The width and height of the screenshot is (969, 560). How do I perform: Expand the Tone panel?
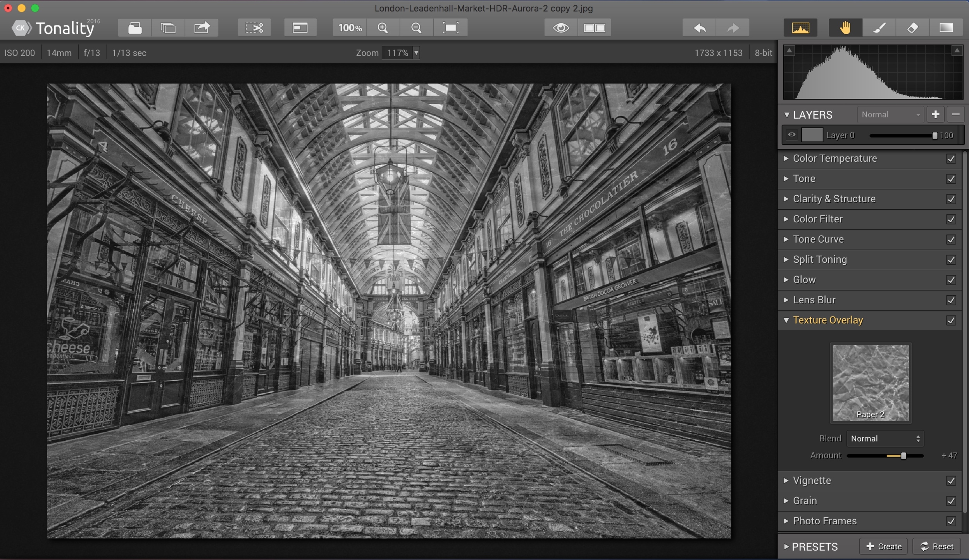(786, 179)
